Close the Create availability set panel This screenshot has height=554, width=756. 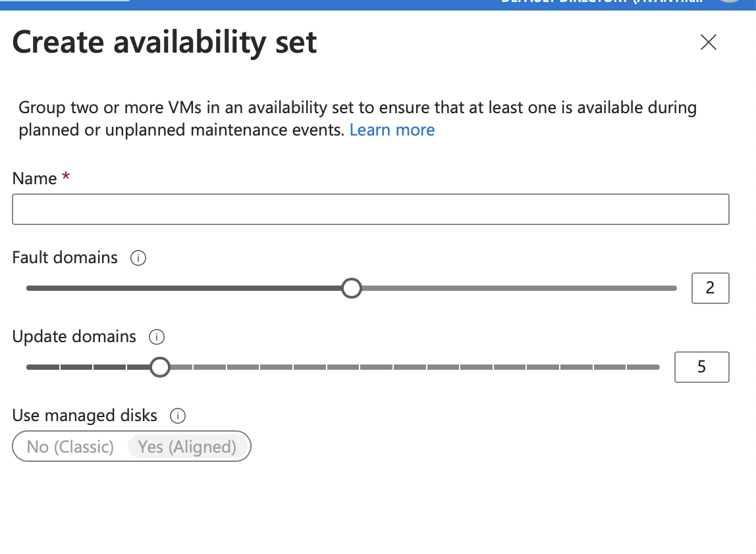point(708,43)
